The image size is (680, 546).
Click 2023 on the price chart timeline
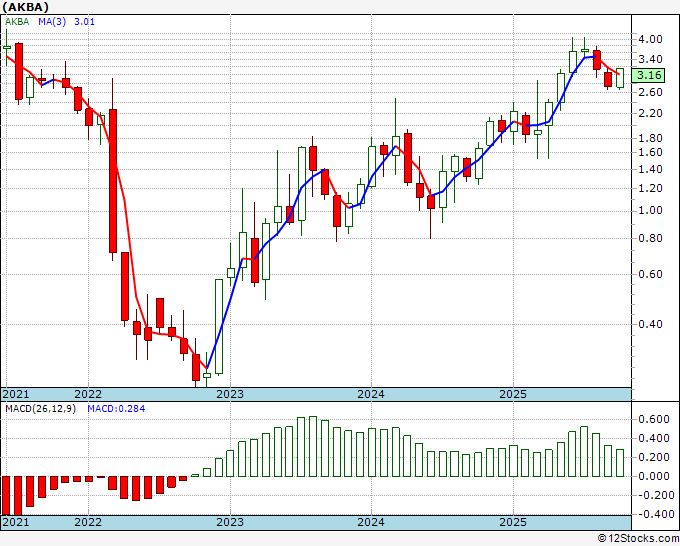pyautogui.click(x=230, y=394)
